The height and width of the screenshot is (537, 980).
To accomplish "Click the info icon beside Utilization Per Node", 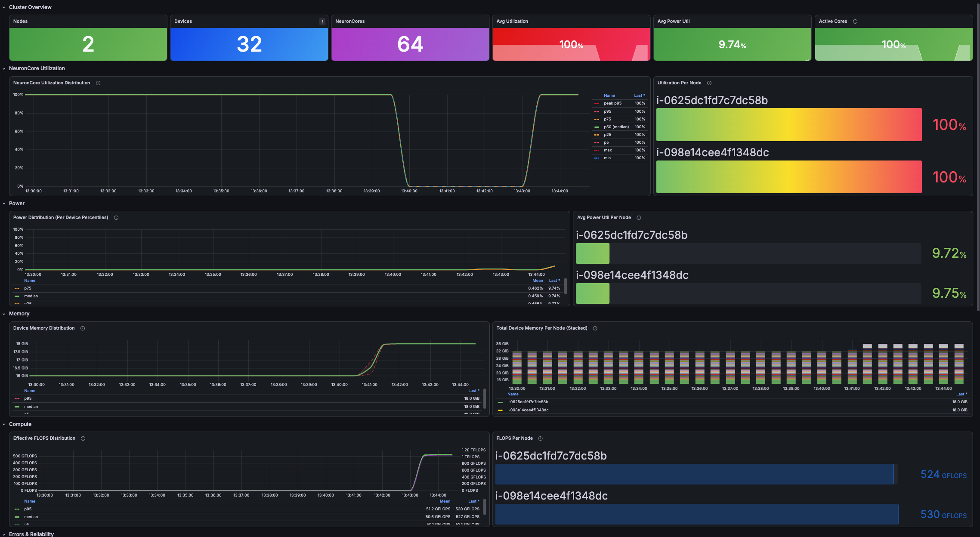I will [x=709, y=83].
